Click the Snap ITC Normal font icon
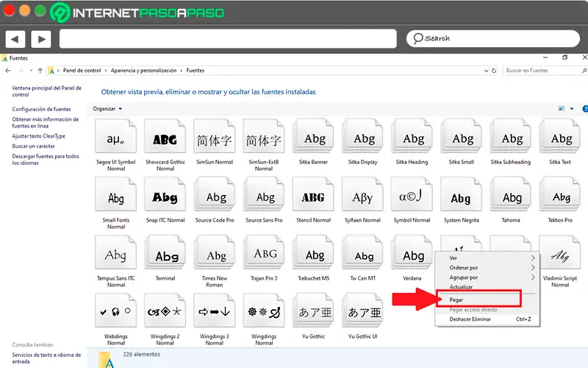The image size is (588, 368). pyautogui.click(x=165, y=197)
